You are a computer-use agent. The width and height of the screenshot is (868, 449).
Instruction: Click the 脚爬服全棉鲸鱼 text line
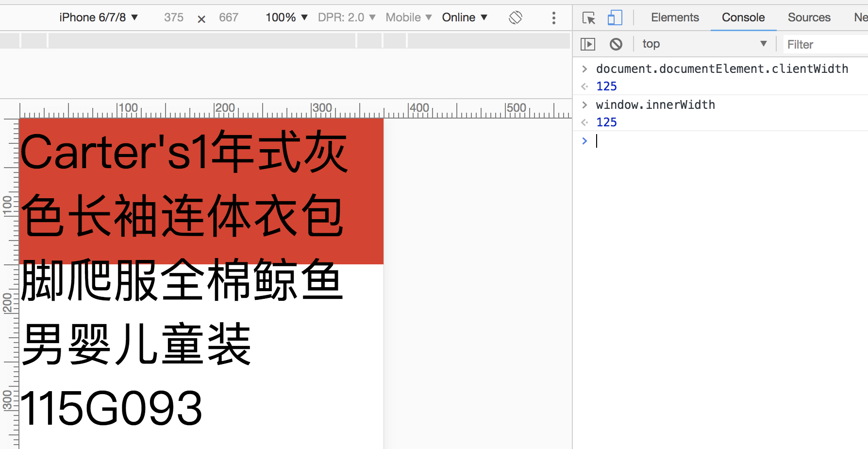[183, 280]
